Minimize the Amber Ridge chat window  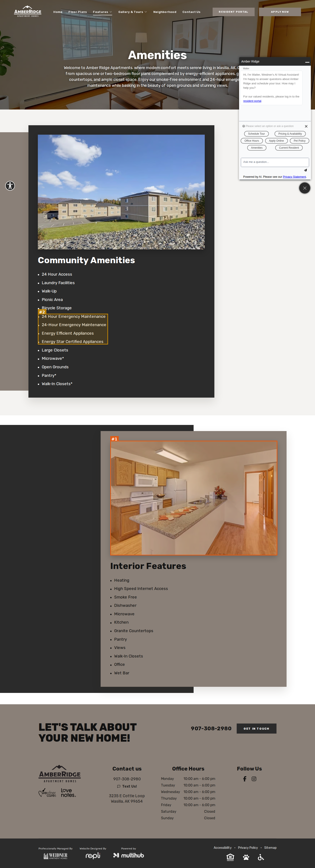[x=307, y=62]
